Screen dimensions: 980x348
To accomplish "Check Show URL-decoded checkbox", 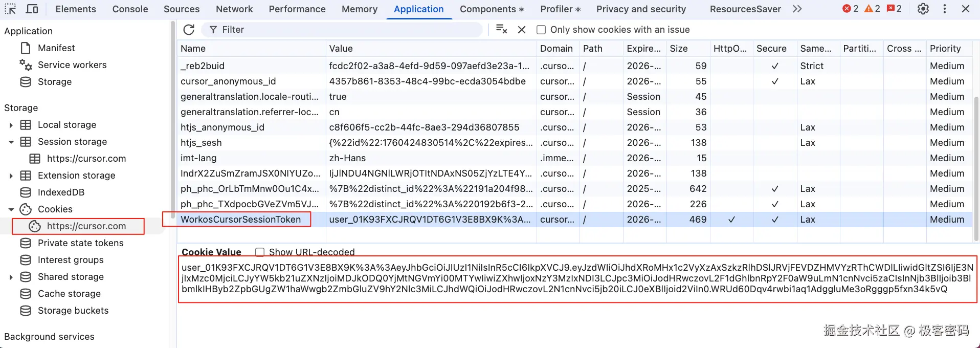I will 260,252.
